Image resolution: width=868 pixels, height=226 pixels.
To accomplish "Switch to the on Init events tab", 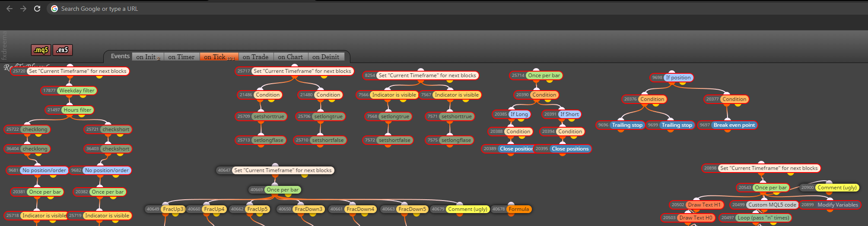I will tap(148, 57).
